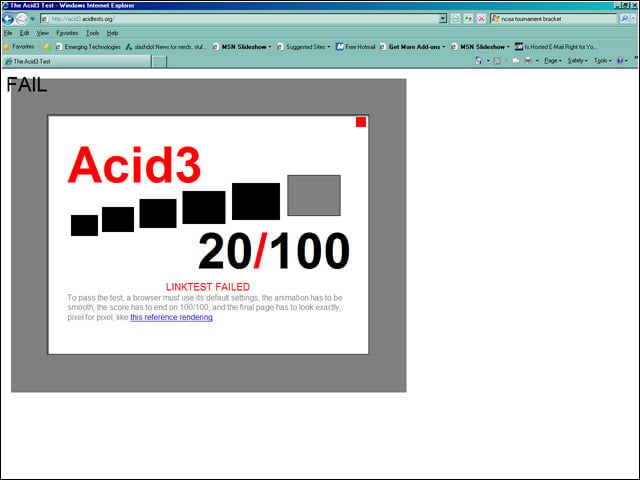This screenshot has width=640, height=480.
Task: Click the Feeds icon in command bar
Action: 497,61
